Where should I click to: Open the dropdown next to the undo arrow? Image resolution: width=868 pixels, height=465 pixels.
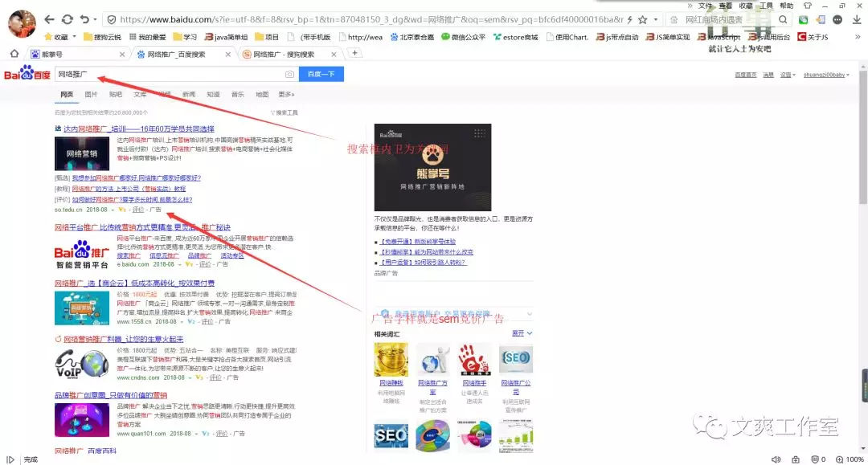click(x=95, y=20)
